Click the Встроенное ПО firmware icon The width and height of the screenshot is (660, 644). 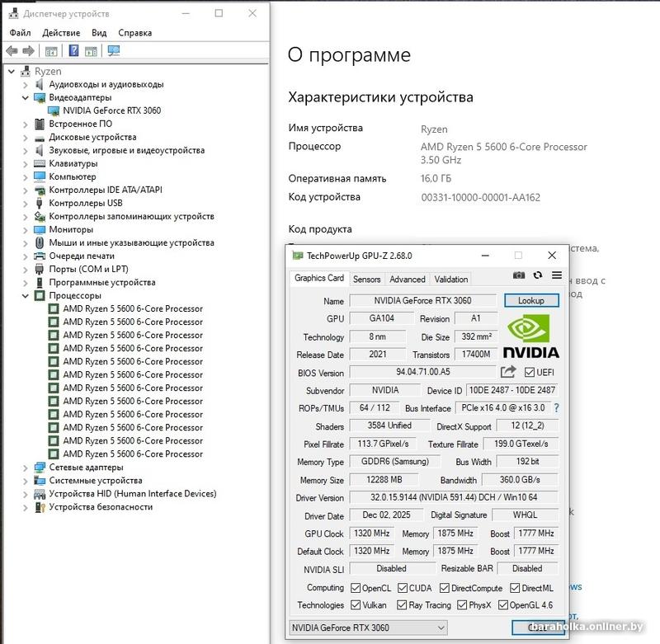tap(40, 124)
